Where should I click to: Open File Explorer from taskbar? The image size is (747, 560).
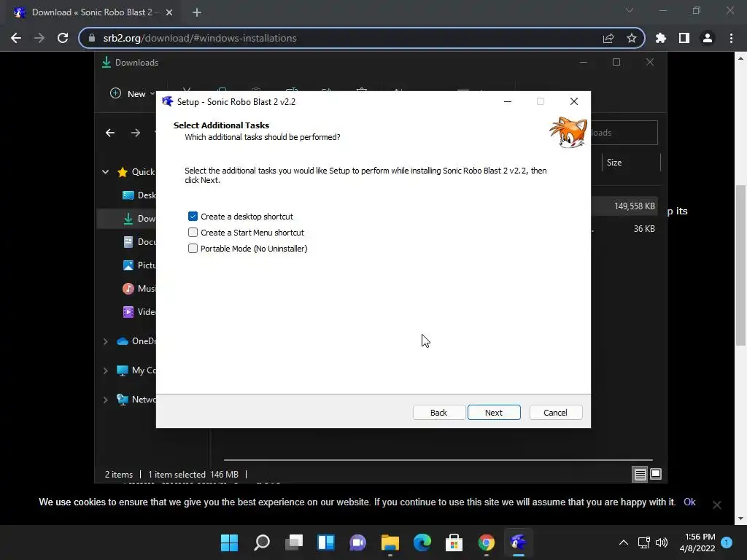point(390,542)
